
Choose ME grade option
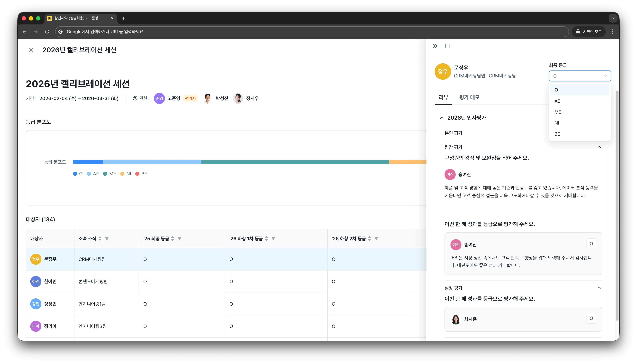(x=580, y=112)
